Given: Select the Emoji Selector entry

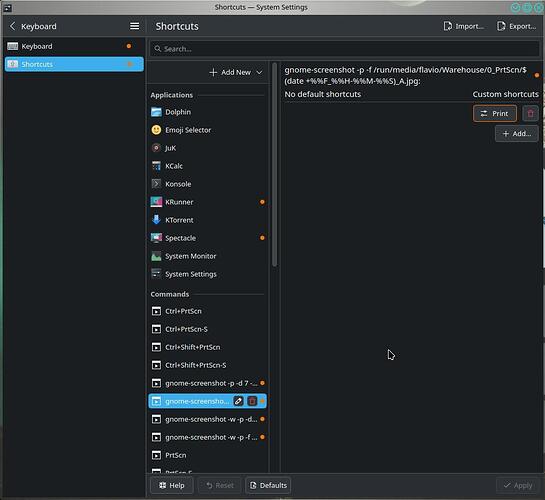Looking at the screenshot, I should coord(208,130).
